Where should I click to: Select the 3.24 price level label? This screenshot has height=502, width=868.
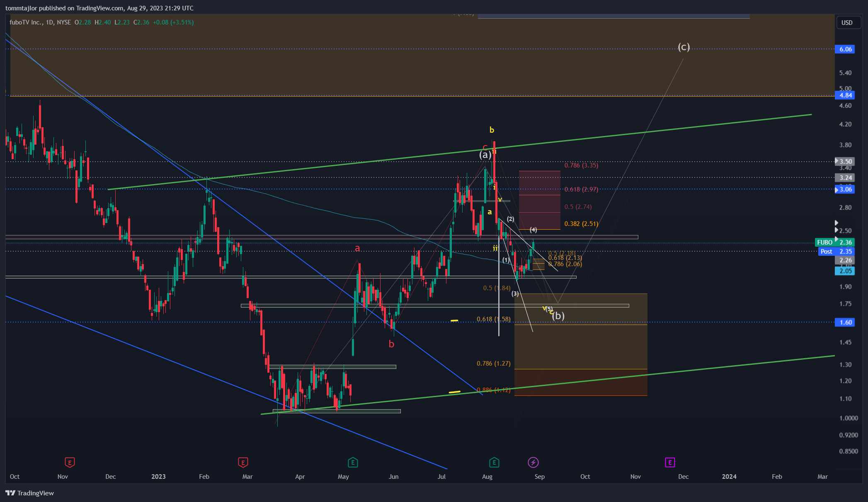[845, 178]
